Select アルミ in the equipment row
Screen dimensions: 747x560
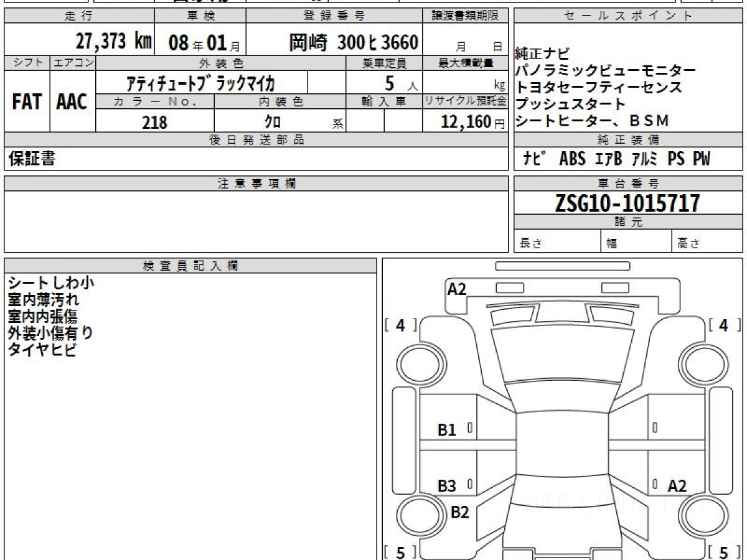tap(645, 160)
